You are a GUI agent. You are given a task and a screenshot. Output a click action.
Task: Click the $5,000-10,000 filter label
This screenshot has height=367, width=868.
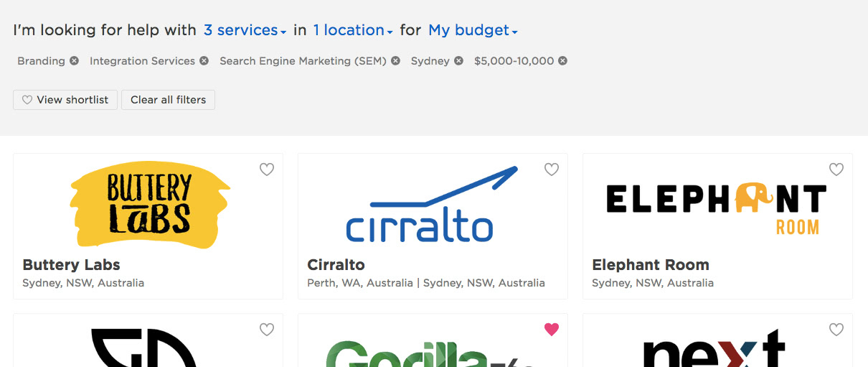pos(514,61)
